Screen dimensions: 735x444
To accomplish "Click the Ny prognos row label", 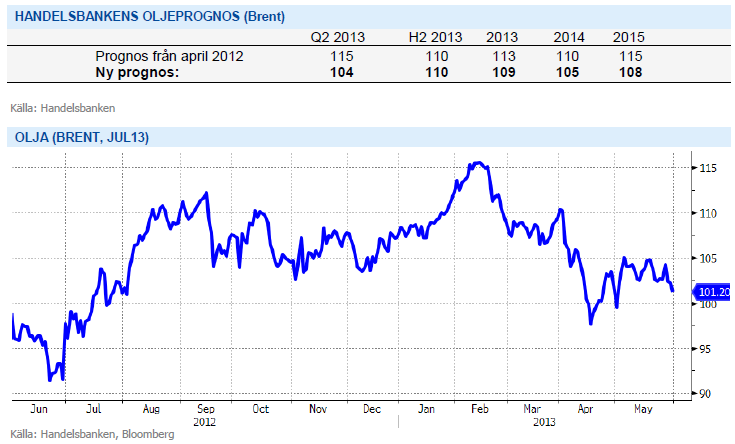I will coord(141,72).
